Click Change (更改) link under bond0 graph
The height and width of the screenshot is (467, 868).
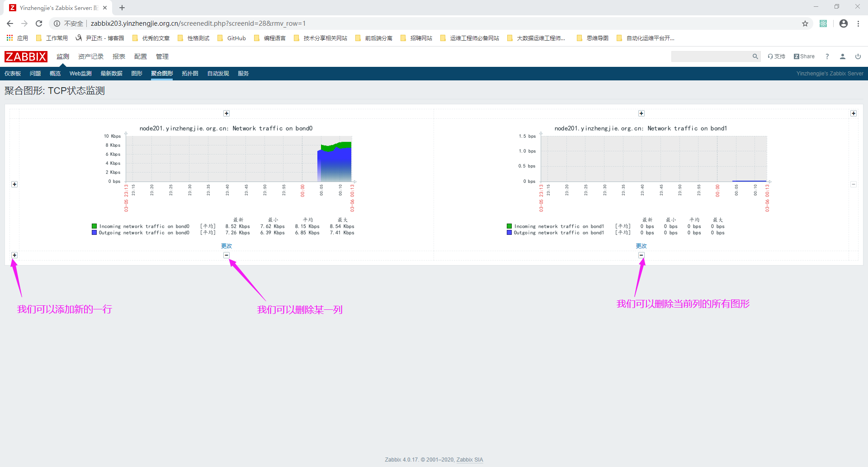pos(226,246)
